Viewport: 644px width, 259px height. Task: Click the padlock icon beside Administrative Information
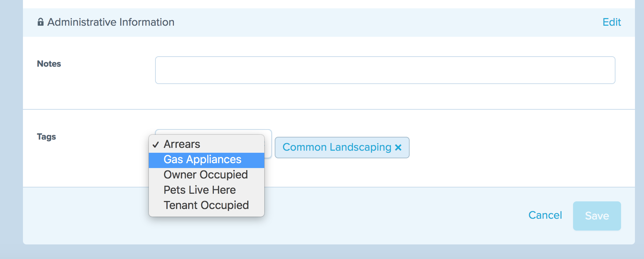(x=41, y=22)
